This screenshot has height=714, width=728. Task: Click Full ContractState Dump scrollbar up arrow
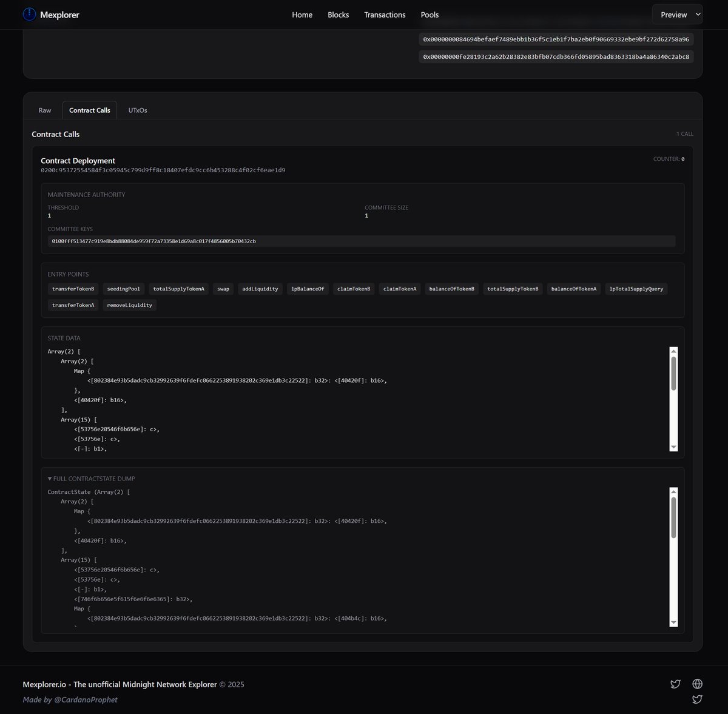(x=673, y=492)
